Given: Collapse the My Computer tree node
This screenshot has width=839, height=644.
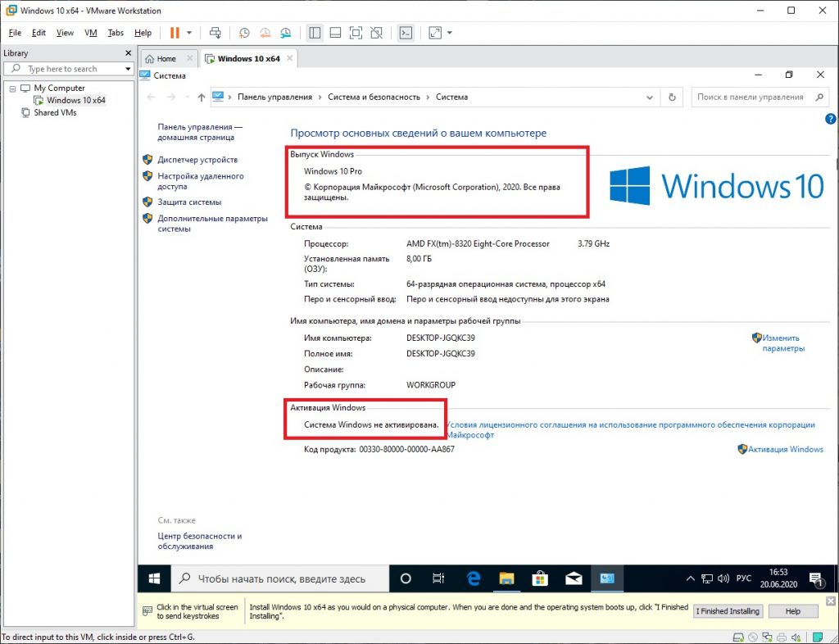Looking at the screenshot, I should (x=12, y=88).
